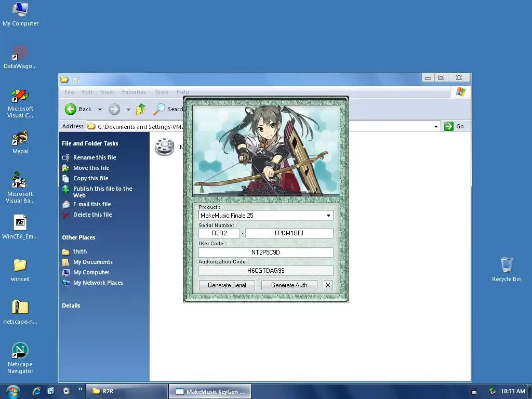The width and height of the screenshot is (532, 399).
Task: Click Move this file
Action: [91, 168]
